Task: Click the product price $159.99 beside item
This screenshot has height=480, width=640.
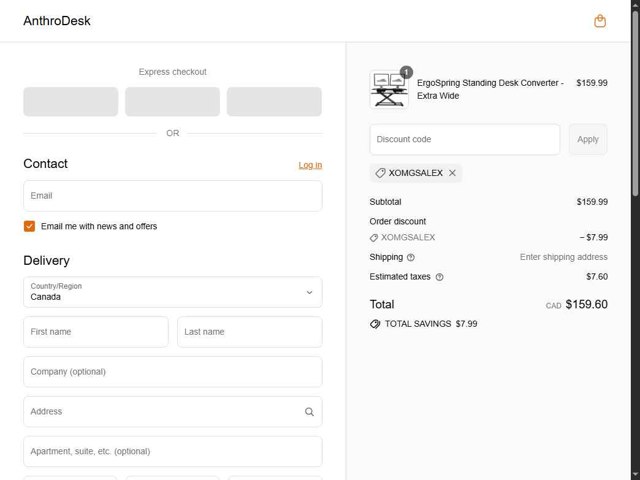Action: (591, 83)
